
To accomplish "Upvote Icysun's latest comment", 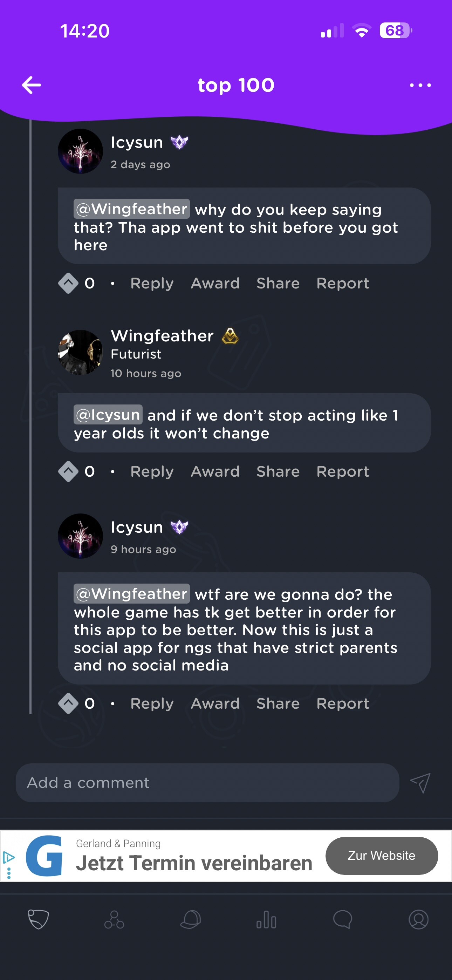I will [x=68, y=703].
